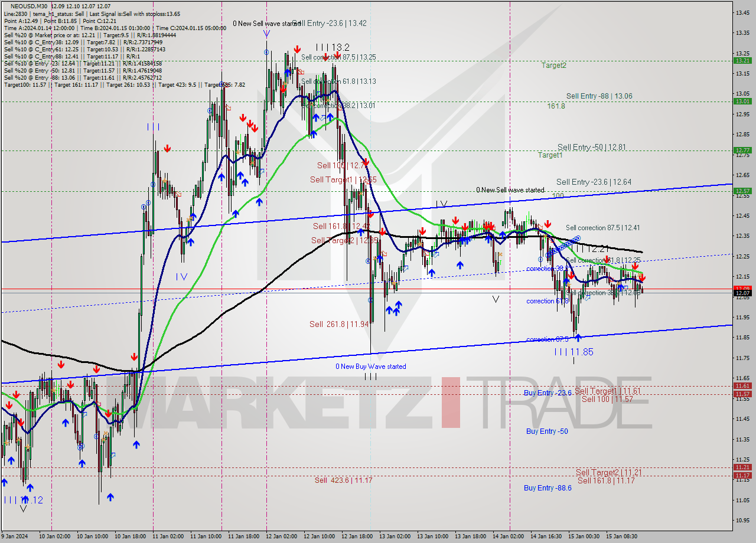Screen dimensions: 756x543
Task: Click 'Sell 100 | 11.57' label at right
Action: pyautogui.click(x=607, y=400)
